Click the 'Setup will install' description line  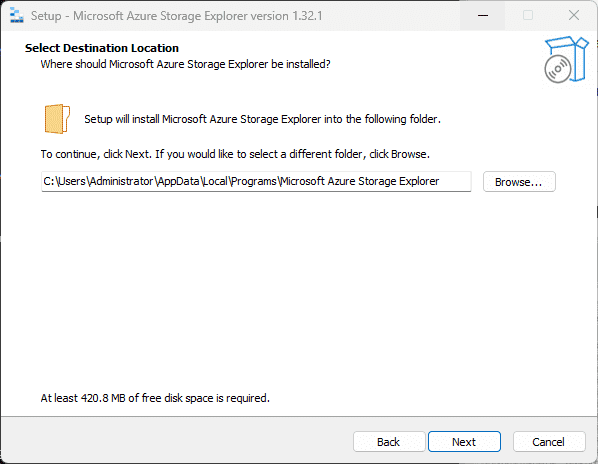point(262,119)
